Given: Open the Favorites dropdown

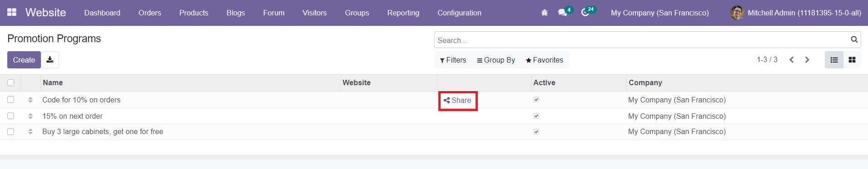Looking at the screenshot, I should click(x=545, y=60).
